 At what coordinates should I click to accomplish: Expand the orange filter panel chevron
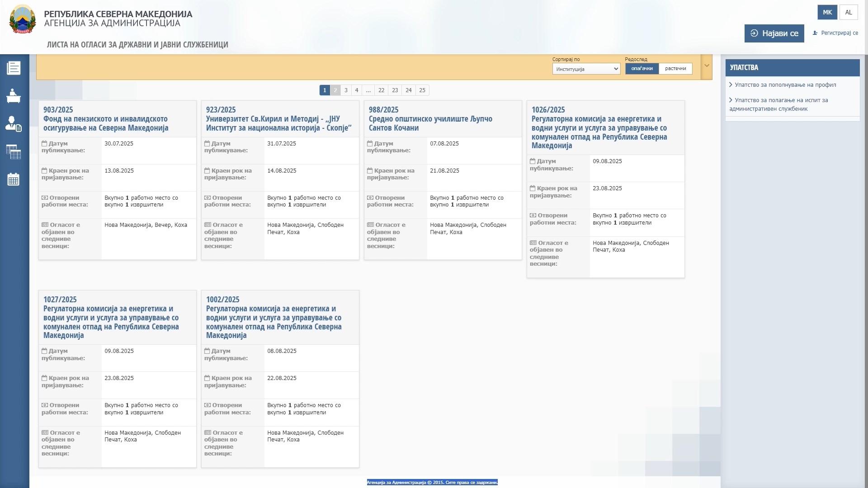[x=706, y=66]
